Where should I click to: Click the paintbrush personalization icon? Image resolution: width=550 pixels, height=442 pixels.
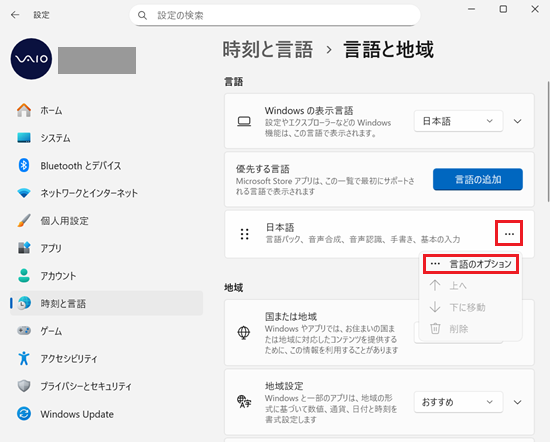24,220
